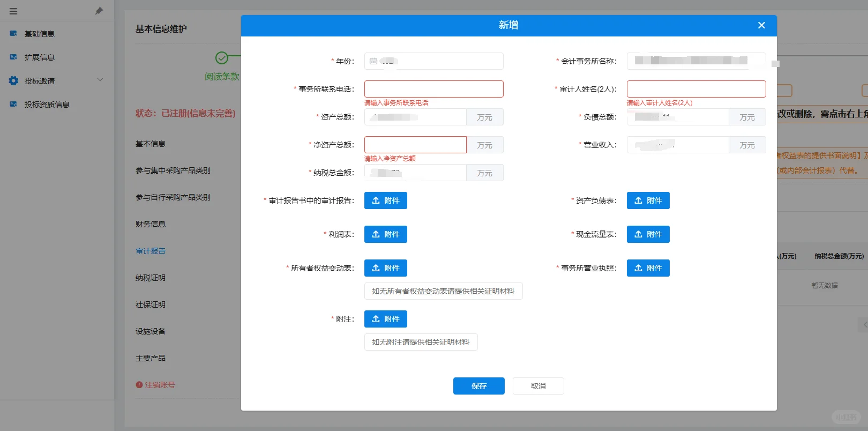Viewport: 868px width, 431px height.
Task: Close the 新增 dialog with X
Action: pyautogui.click(x=761, y=25)
